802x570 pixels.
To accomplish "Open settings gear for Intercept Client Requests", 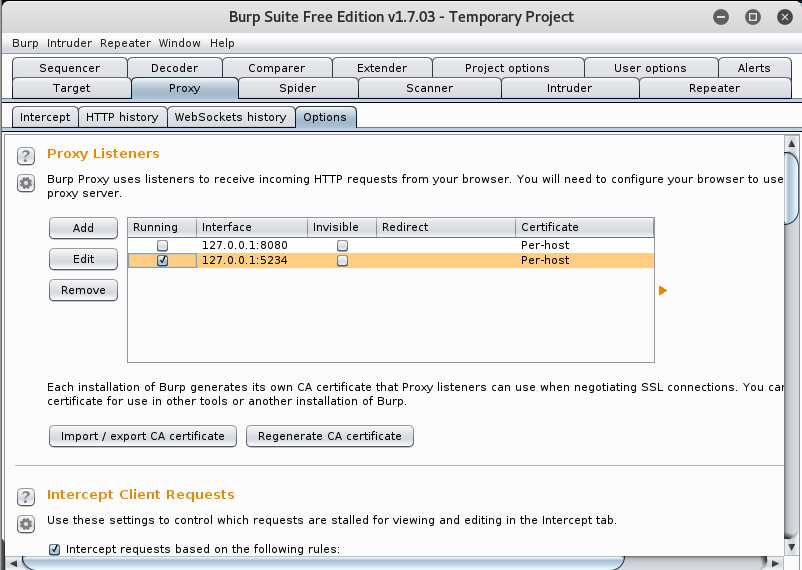I will (x=26, y=524).
